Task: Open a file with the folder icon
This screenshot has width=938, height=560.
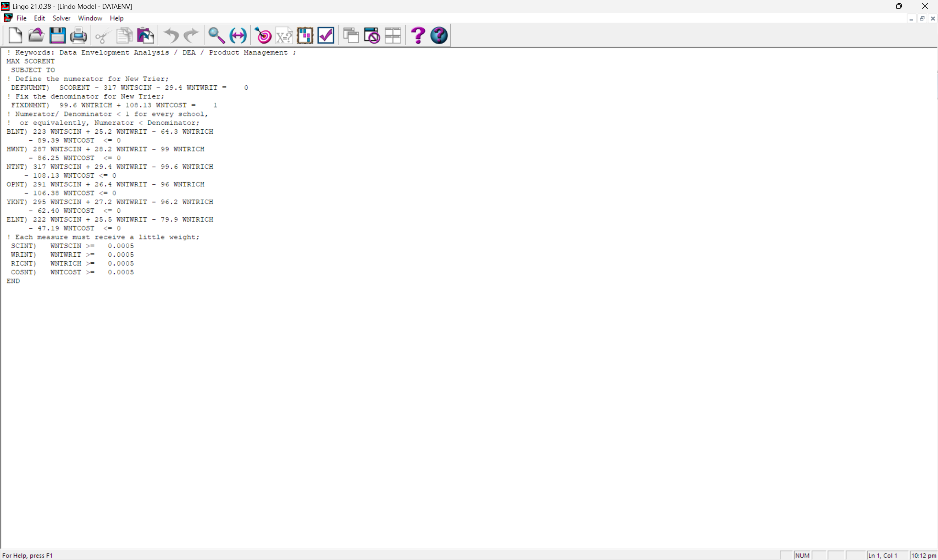Action: click(36, 36)
